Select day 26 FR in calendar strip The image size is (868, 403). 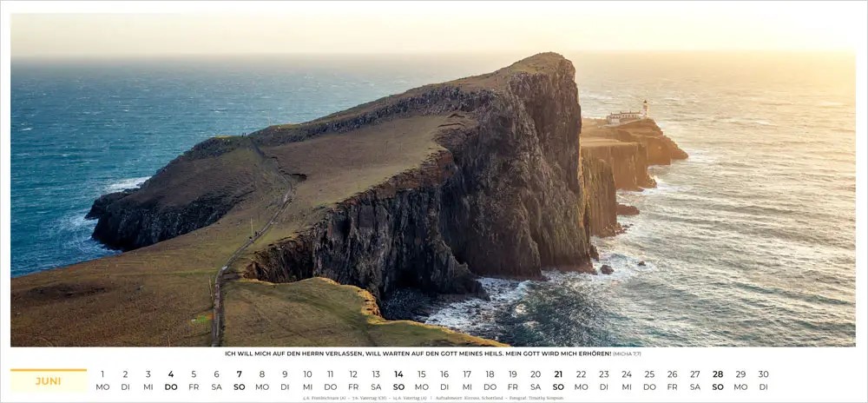coord(672,380)
